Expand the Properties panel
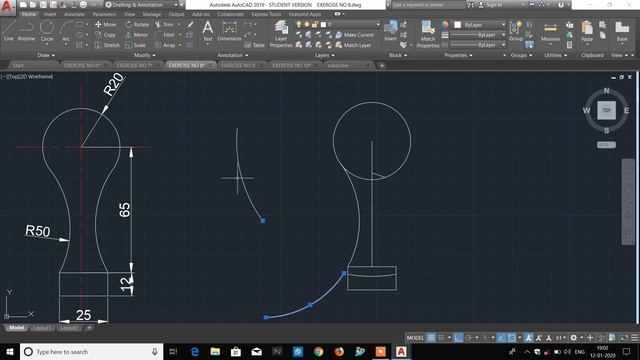The height and width of the screenshot is (360, 640). 458,55
